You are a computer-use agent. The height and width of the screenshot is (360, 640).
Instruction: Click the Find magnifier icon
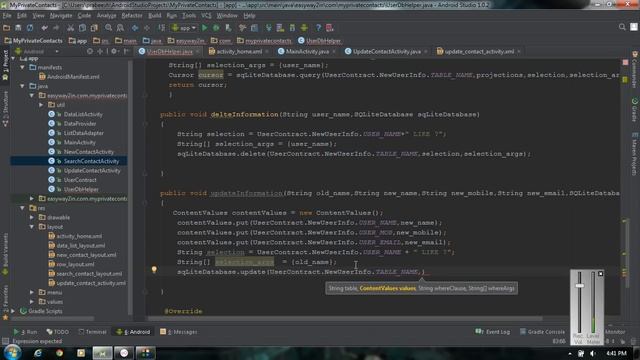click(109, 28)
